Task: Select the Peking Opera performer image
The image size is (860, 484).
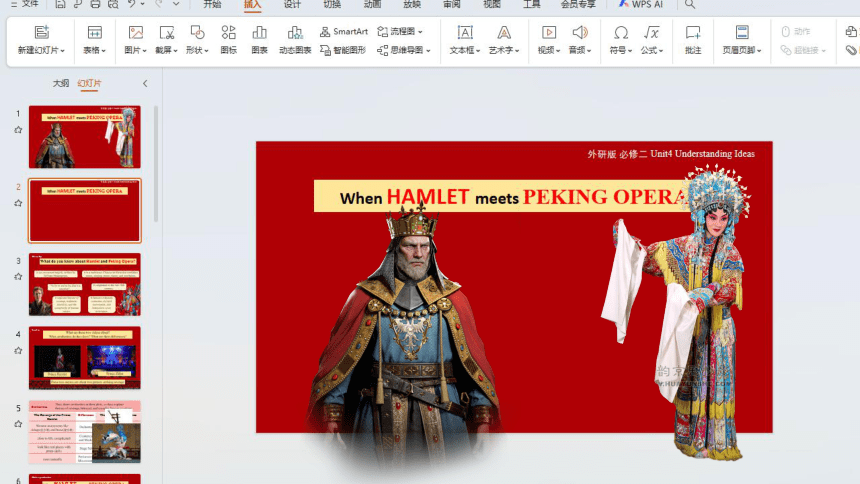Action: (x=676, y=312)
